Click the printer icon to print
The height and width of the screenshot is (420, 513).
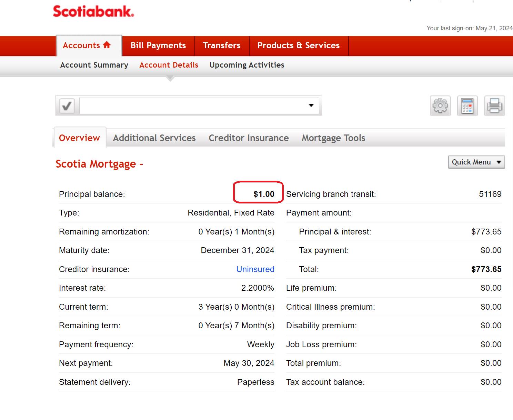pyautogui.click(x=494, y=106)
